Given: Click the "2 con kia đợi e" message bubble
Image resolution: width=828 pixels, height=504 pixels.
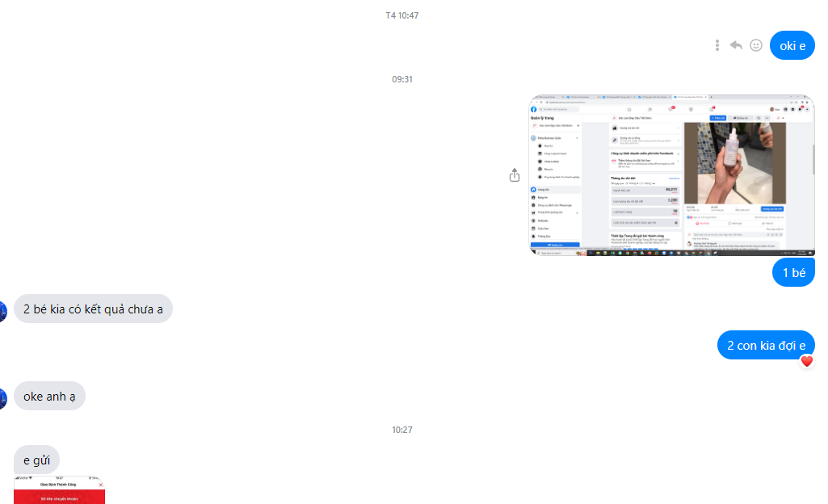Looking at the screenshot, I should [765, 346].
